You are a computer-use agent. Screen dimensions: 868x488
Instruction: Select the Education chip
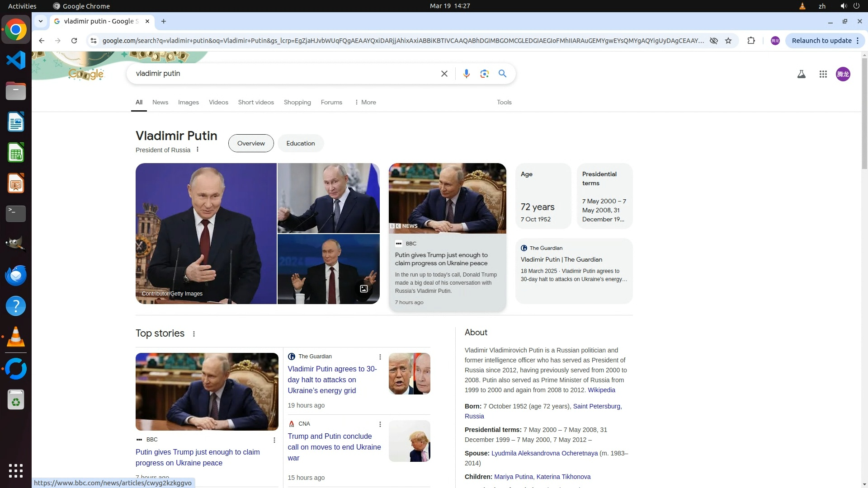click(300, 143)
